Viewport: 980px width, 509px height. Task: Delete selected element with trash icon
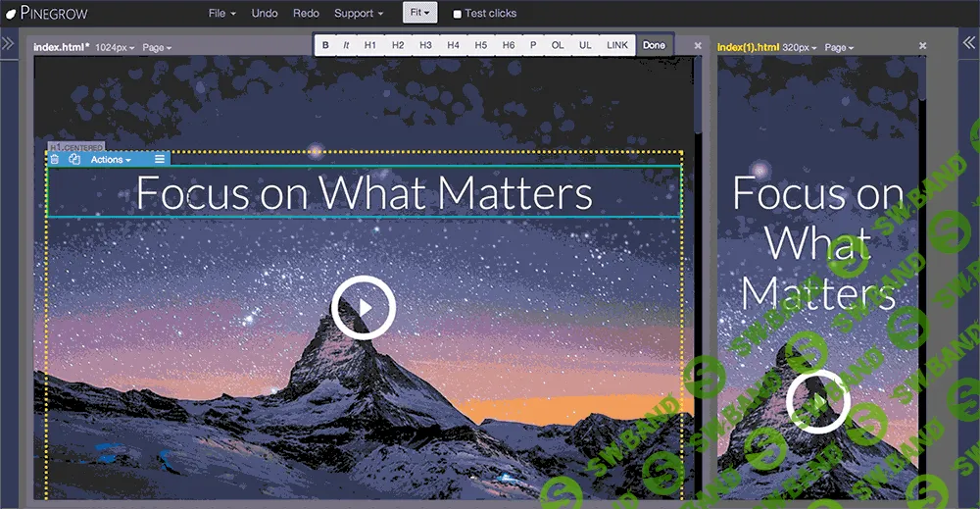click(x=55, y=160)
